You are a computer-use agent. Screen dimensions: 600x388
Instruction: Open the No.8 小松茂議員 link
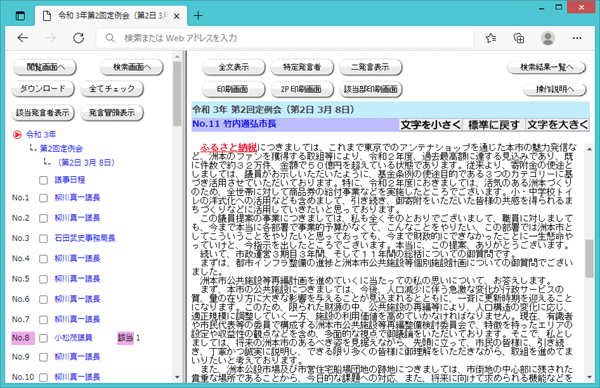click(x=73, y=338)
